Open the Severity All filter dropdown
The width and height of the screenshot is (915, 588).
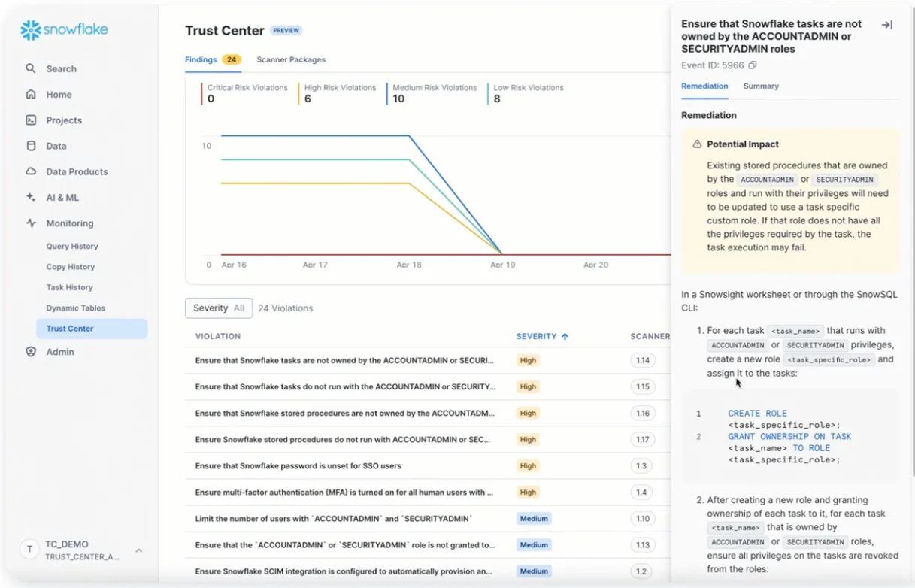coord(219,308)
